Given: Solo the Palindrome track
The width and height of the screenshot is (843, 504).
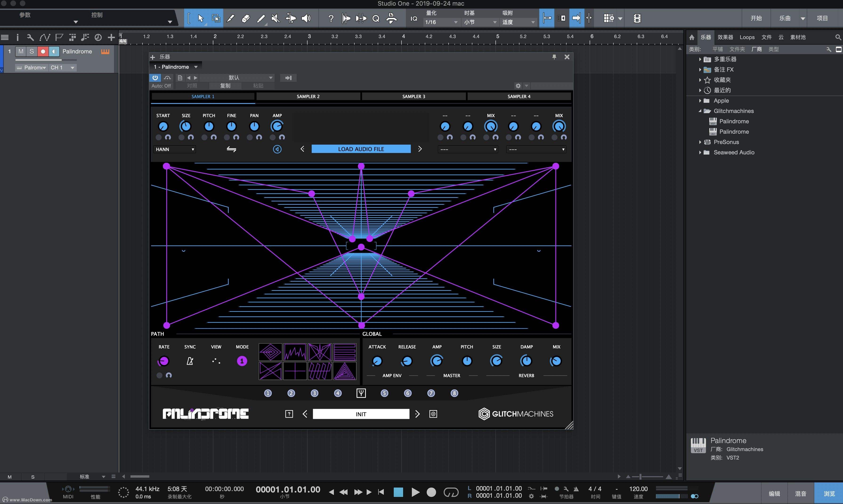Looking at the screenshot, I should 32,51.
